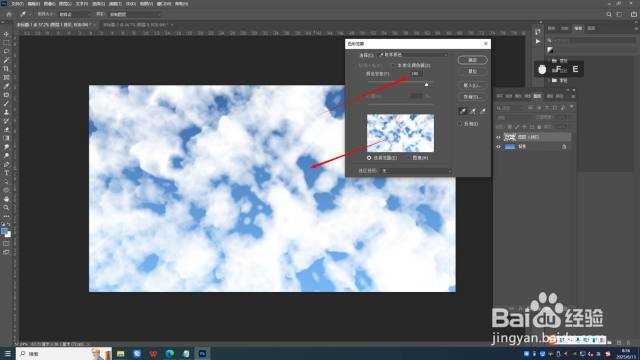This screenshot has height=360, width=640.
Task: Select the Dodge tool
Action: pyautogui.click(x=6, y=156)
